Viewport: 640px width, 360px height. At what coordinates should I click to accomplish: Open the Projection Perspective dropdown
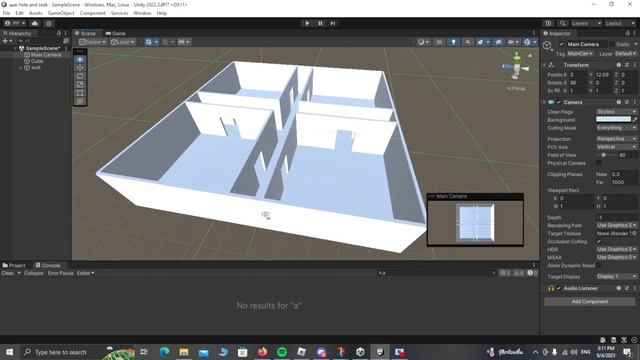tap(616, 139)
